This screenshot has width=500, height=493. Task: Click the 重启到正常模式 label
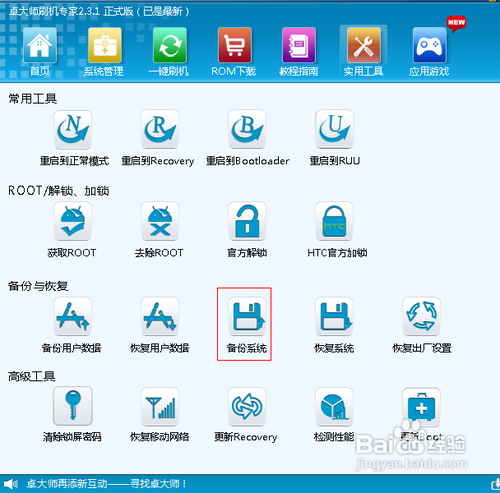(x=74, y=161)
